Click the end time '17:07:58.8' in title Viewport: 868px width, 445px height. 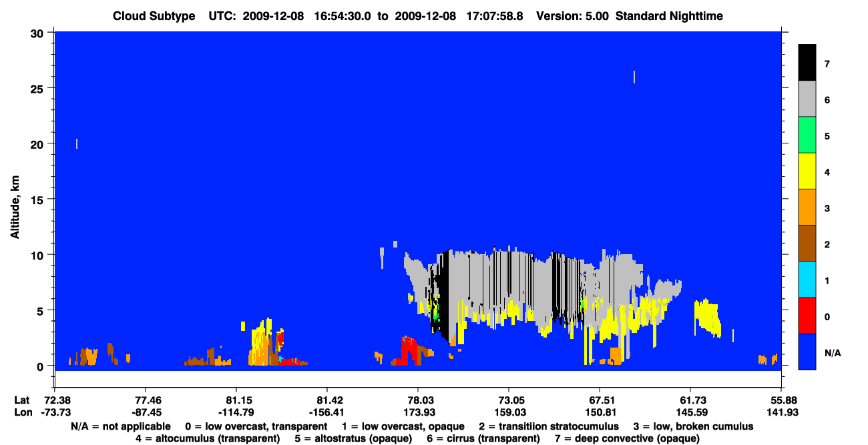coord(496,16)
